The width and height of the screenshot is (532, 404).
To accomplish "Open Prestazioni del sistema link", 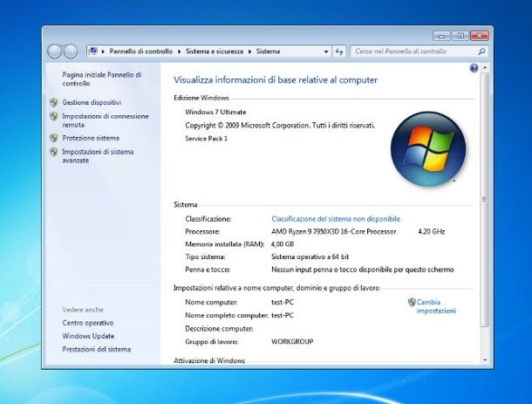I will (x=96, y=349).
